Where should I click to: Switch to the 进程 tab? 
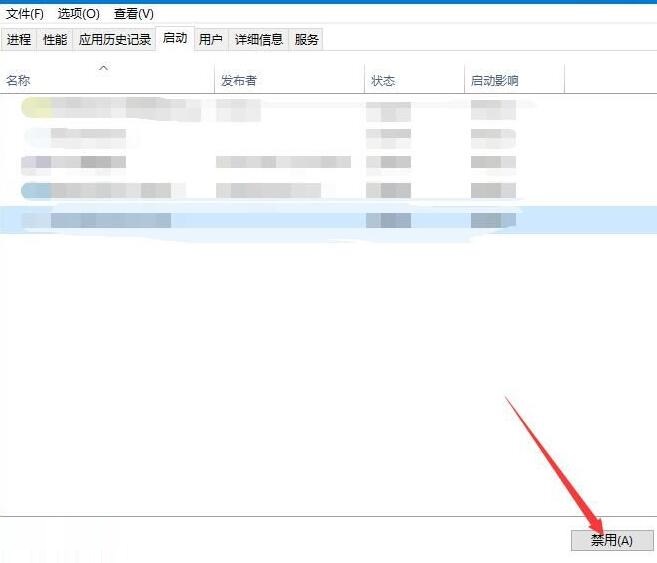(19, 40)
